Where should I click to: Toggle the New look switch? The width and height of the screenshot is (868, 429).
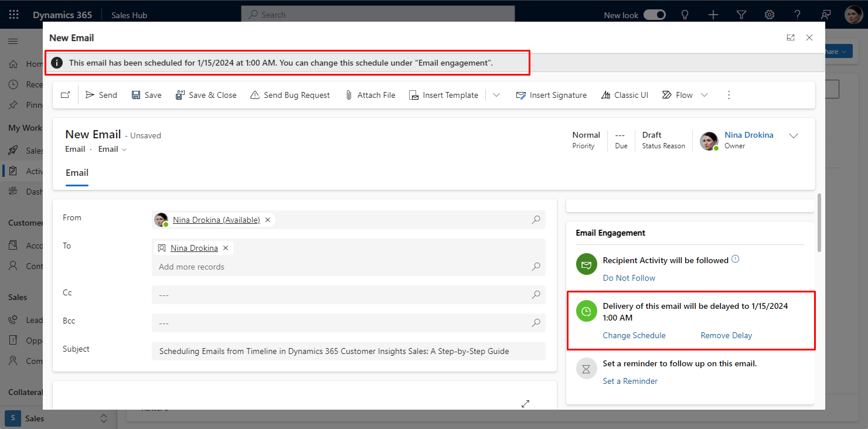[x=655, y=15]
